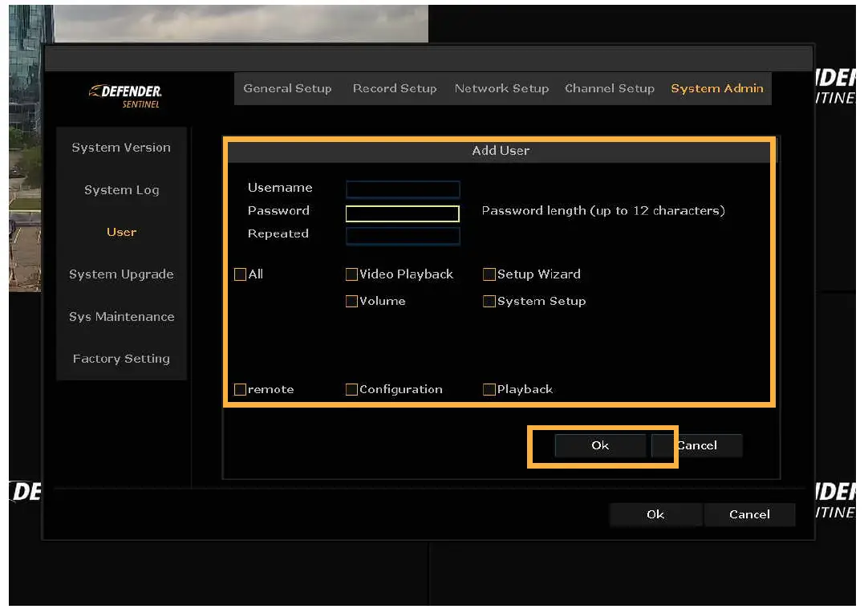
Task: Open Factory Setting in sidebar
Action: point(121,359)
